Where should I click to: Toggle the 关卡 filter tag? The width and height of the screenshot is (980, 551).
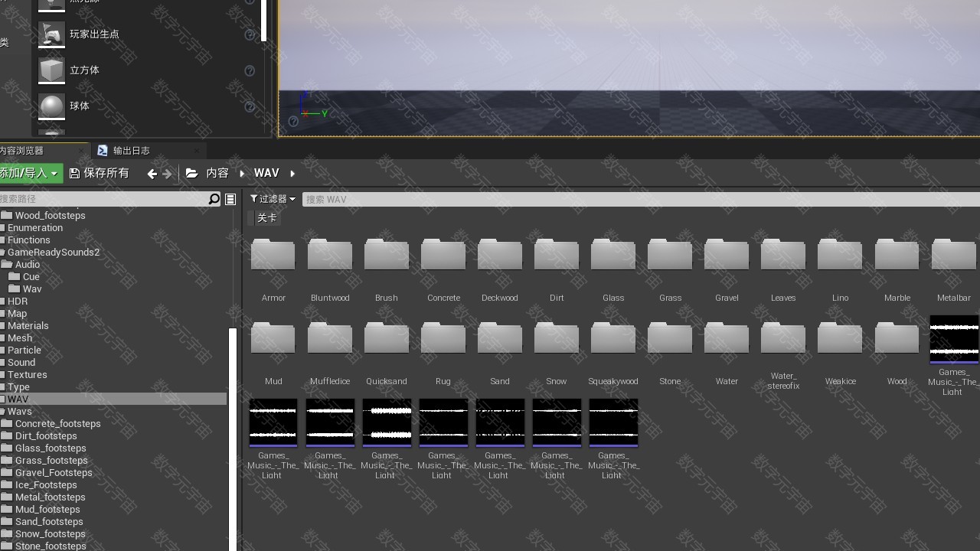point(266,218)
